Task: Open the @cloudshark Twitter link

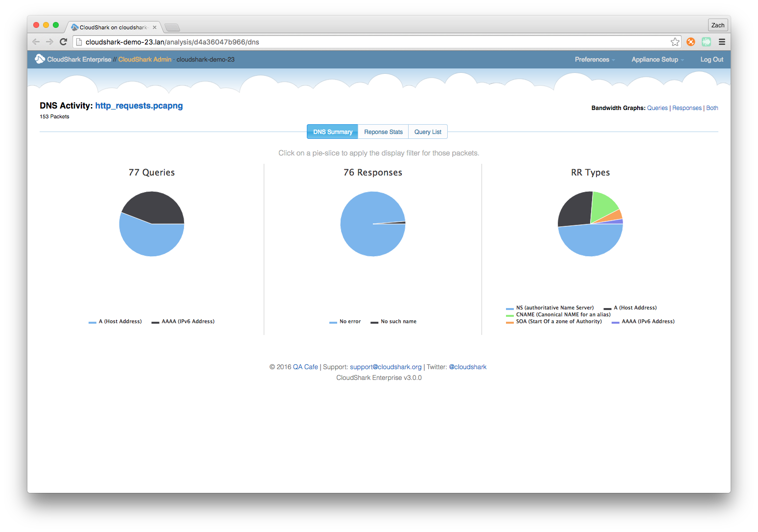Action: pyautogui.click(x=468, y=367)
